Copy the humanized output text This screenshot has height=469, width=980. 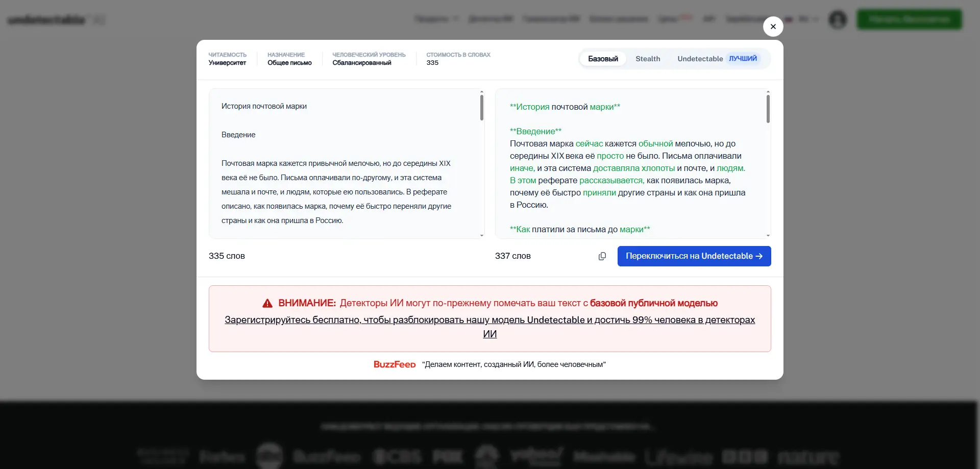tap(602, 256)
